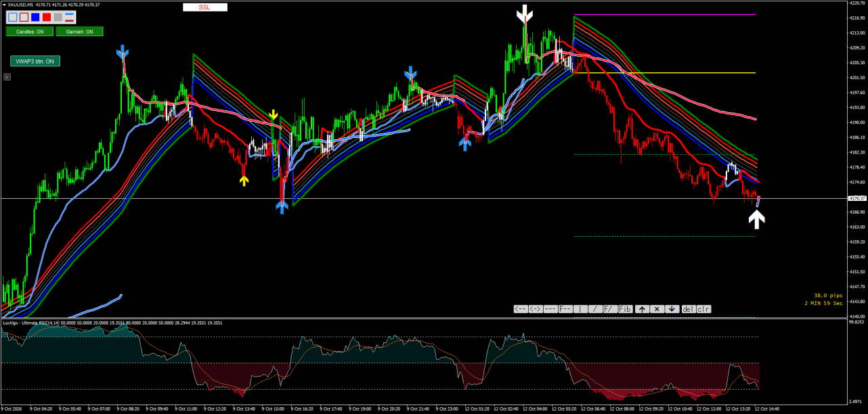The image size is (868, 414).
Task: Click the up-arrow marker button in toolbar
Action: click(x=641, y=309)
